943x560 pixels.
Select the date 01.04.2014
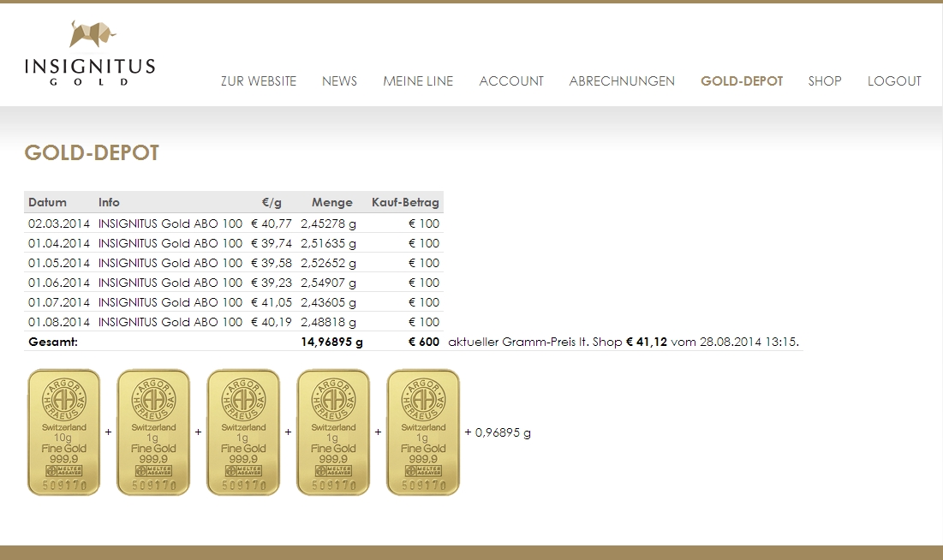pos(59,244)
